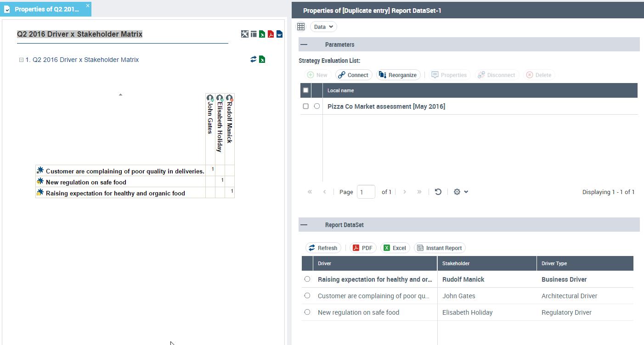Export the matrix section to Excel

[262, 59]
